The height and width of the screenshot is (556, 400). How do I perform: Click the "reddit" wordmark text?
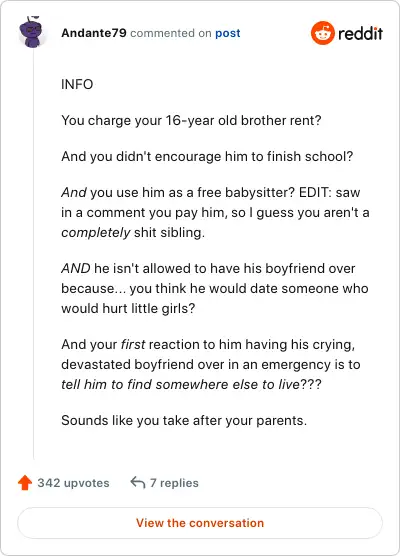pos(360,33)
